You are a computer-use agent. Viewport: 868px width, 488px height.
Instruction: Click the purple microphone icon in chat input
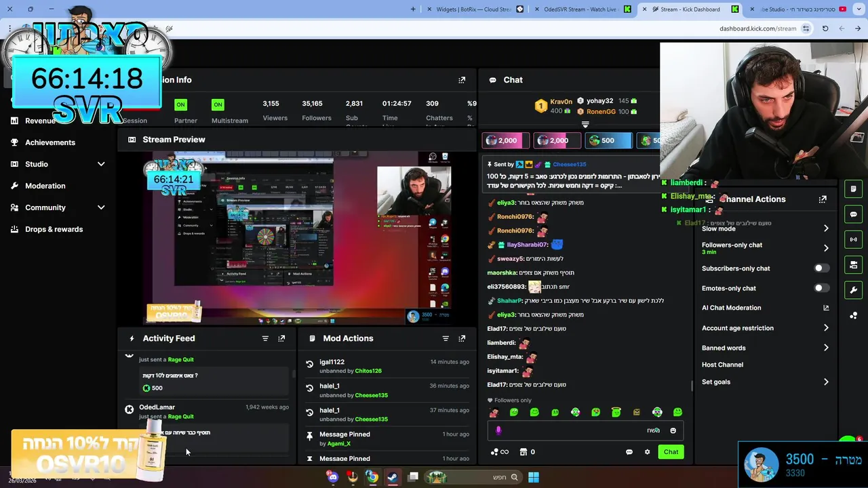tap(498, 430)
